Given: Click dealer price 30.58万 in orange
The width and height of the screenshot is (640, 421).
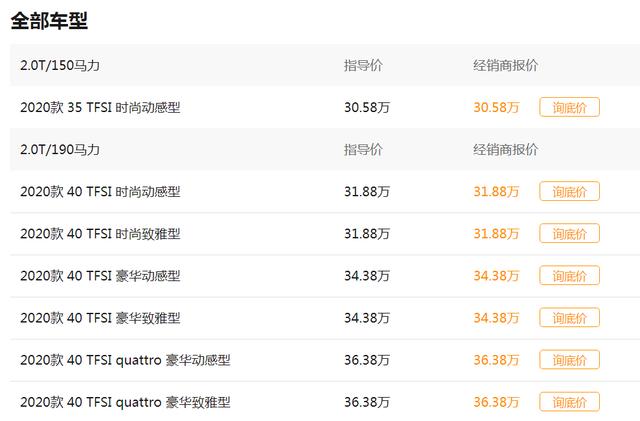Looking at the screenshot, I should [x=496, y=107].
